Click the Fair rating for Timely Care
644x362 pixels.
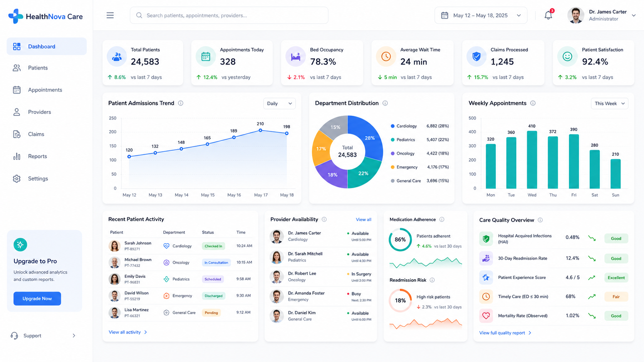point(616,297)
